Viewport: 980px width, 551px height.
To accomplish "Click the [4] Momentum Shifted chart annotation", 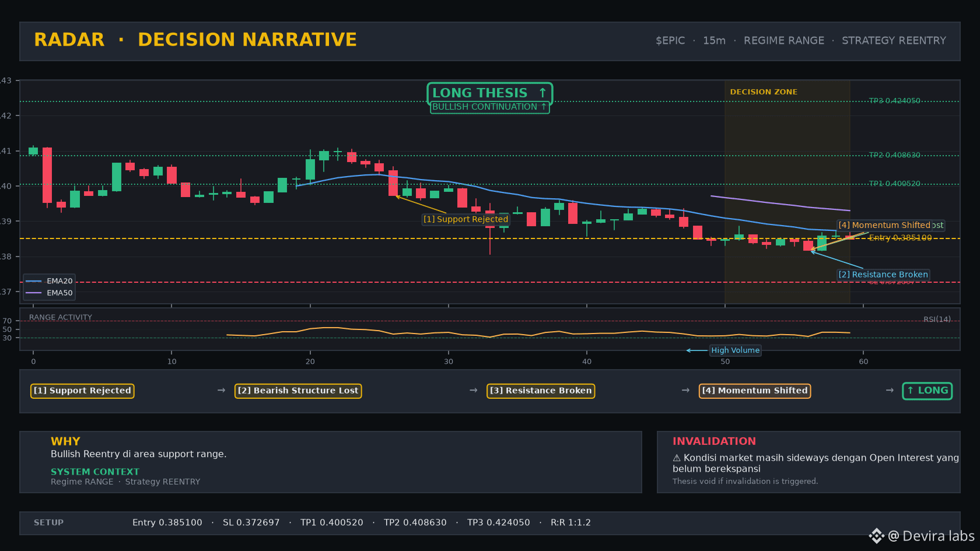I will 884,225.
